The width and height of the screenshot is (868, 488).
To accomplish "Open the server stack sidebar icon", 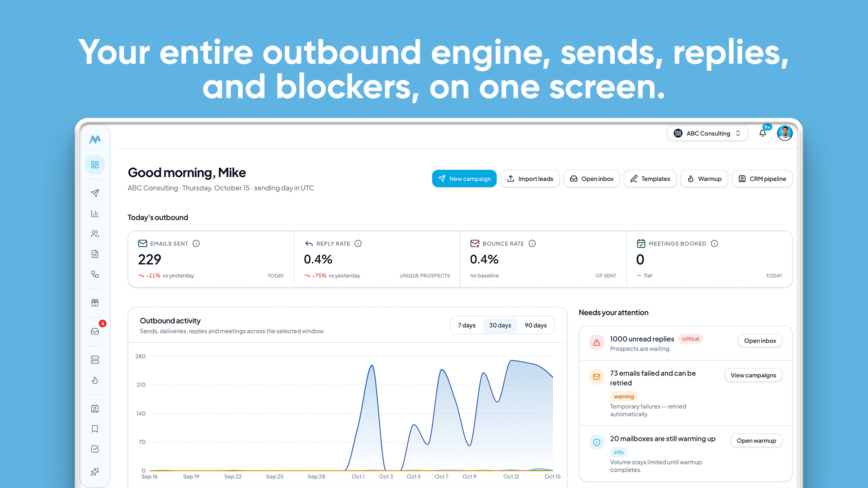I will (x=95, y=360).
